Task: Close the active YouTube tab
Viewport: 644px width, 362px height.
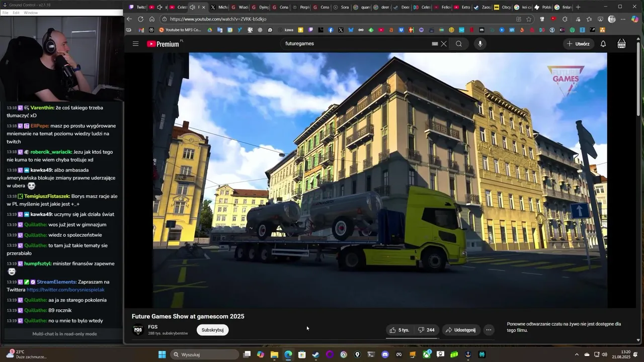Action: pyautogui.click(x=204, y=7)
